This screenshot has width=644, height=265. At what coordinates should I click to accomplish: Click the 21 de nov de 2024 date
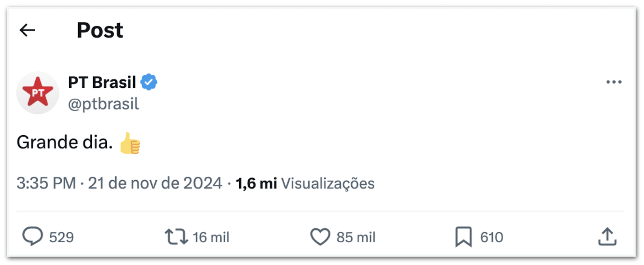point(155,183)
